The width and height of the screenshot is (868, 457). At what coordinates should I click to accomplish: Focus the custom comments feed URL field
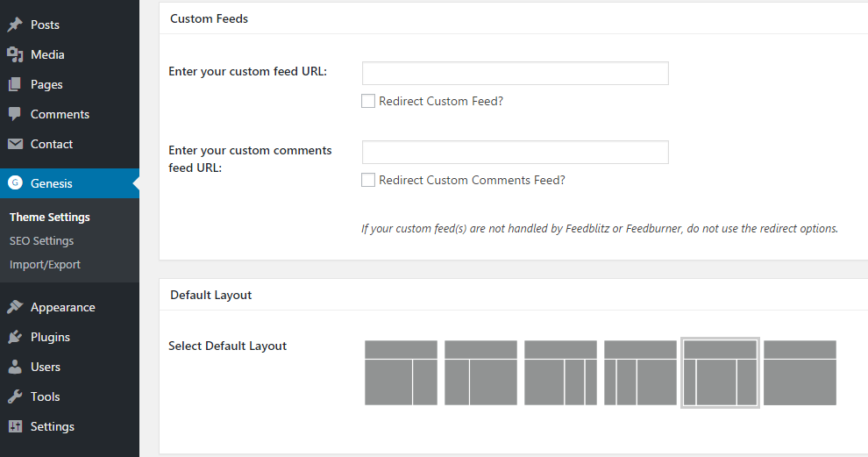click(x=516, y=153)
